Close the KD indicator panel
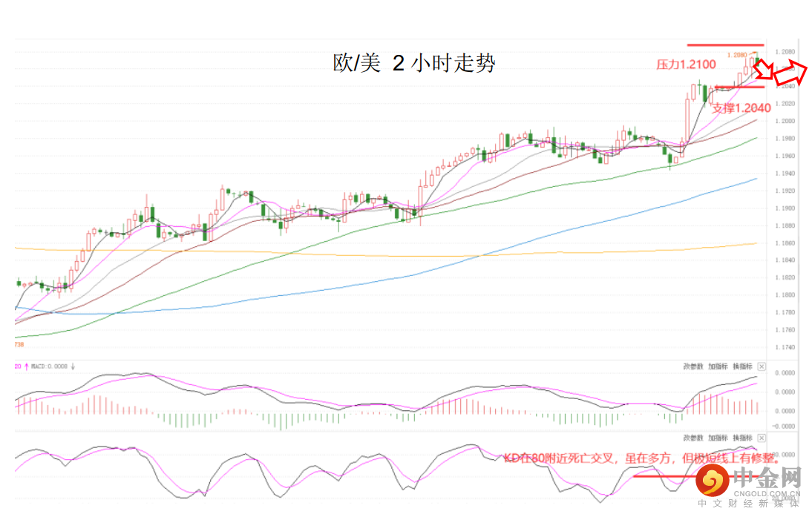This screenshot has height=517, width=812. click(x=762, y=438)
